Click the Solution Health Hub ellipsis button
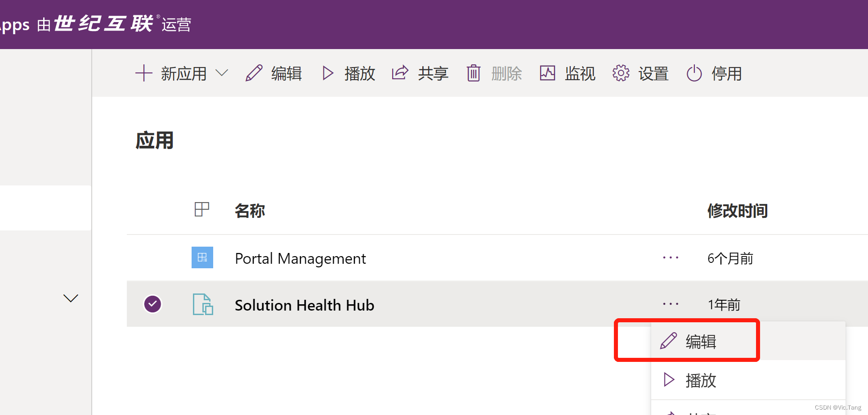The image size is (868, 415). point(671,304)
